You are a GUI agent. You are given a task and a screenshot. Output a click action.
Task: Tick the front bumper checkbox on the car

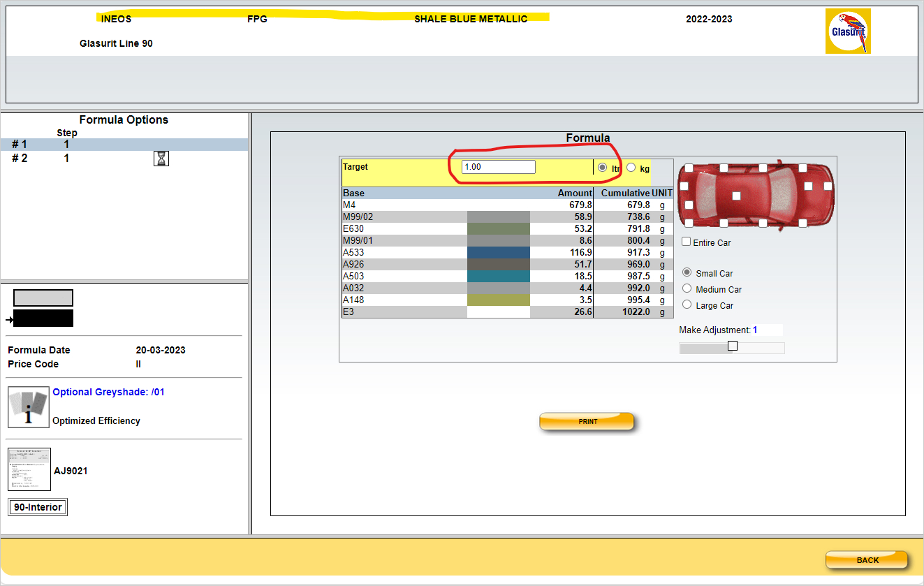point(828,186)
